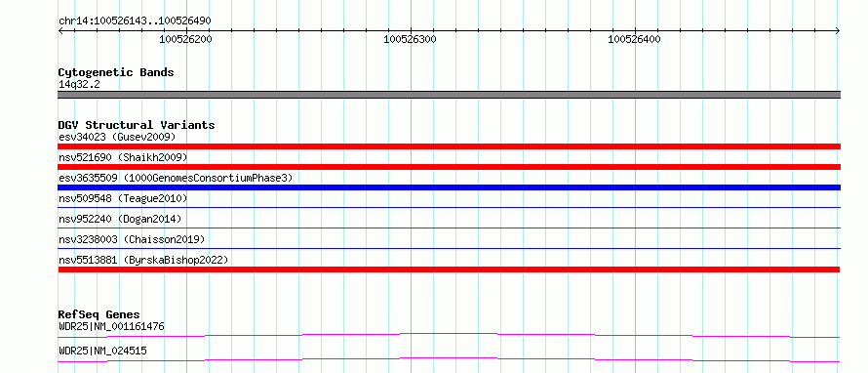Screen dimensions: 868x373
Task: Click the nsv5513881 (ByrskaBishop2022) label
Action: pos(143,260)
